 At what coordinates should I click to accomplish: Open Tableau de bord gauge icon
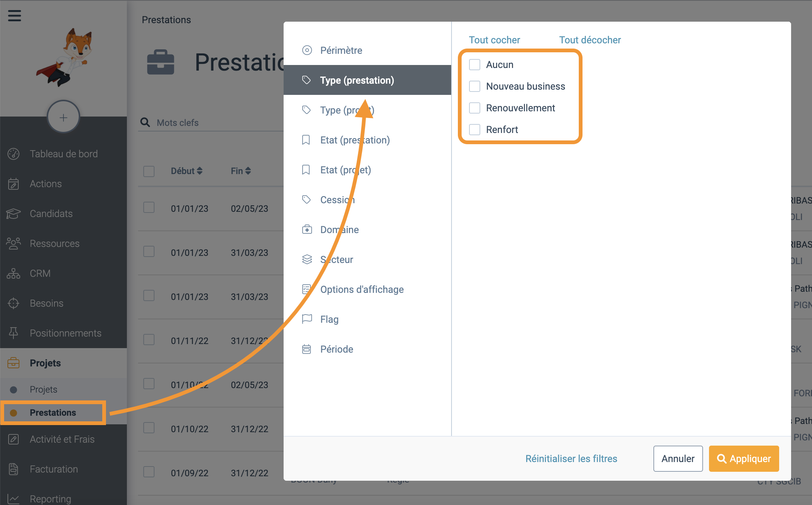point(13,154)
